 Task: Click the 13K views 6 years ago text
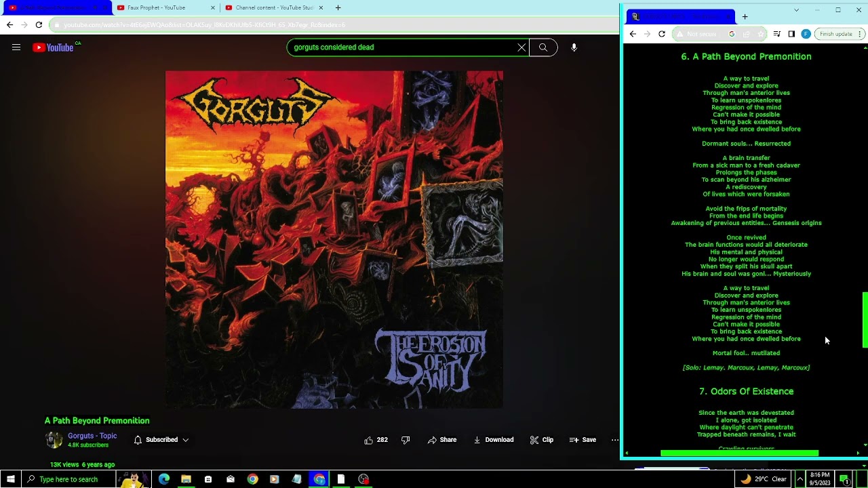[x=82, y=465]
